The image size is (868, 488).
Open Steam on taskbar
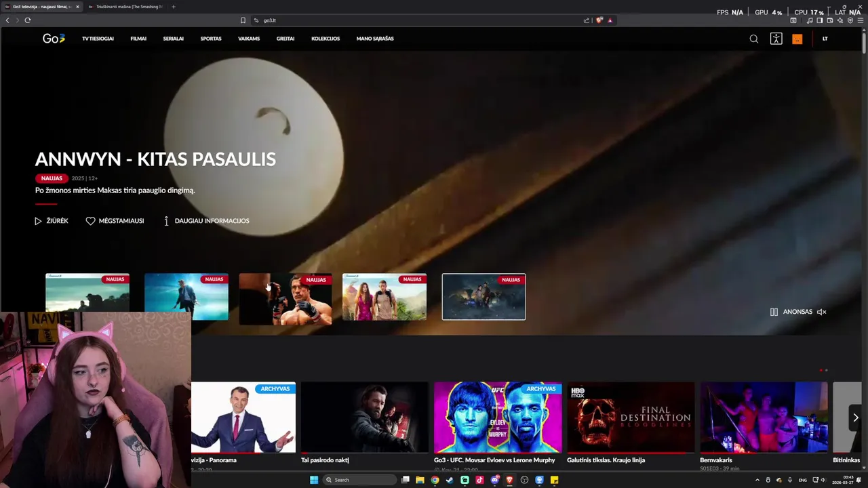(x=450, y=480)
